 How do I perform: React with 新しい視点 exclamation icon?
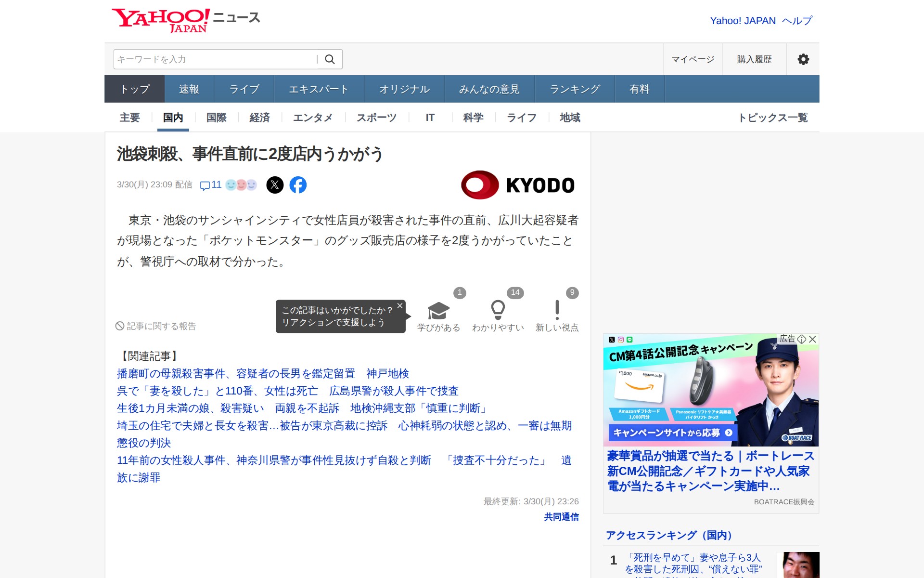[557, 311]
